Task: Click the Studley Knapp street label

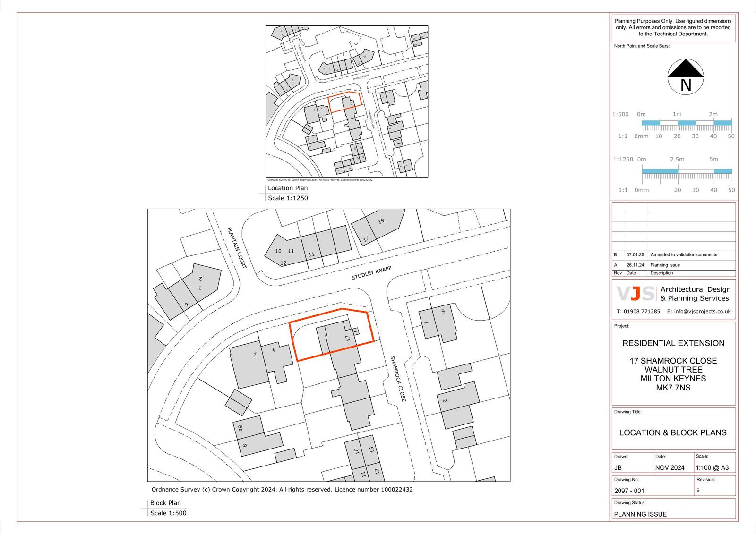Action: pyautogui.click(x=371, y=273)
